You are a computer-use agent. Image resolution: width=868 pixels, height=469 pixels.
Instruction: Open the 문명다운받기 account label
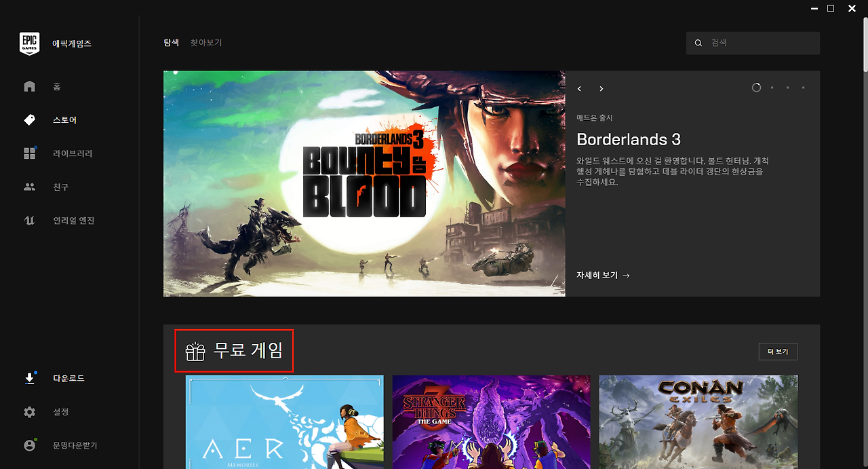(x=75, y=445)
